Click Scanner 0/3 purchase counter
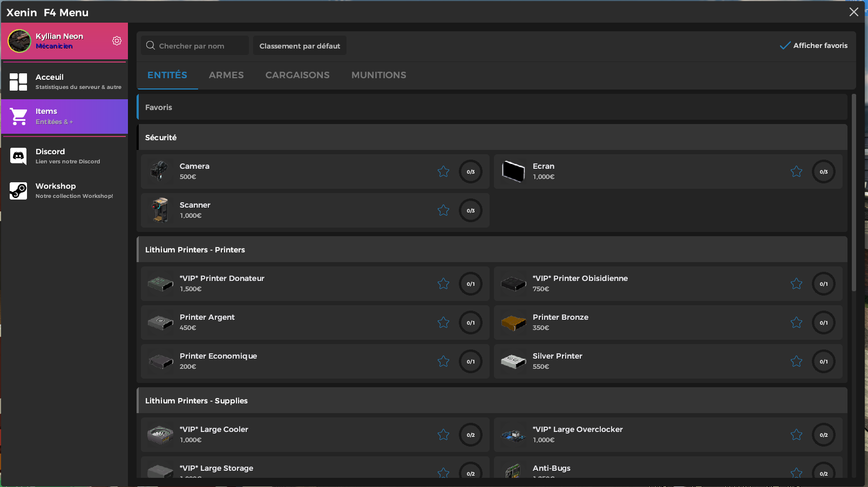Image resolution: width=868 pixels, height=487 pixels. (471, 210)
